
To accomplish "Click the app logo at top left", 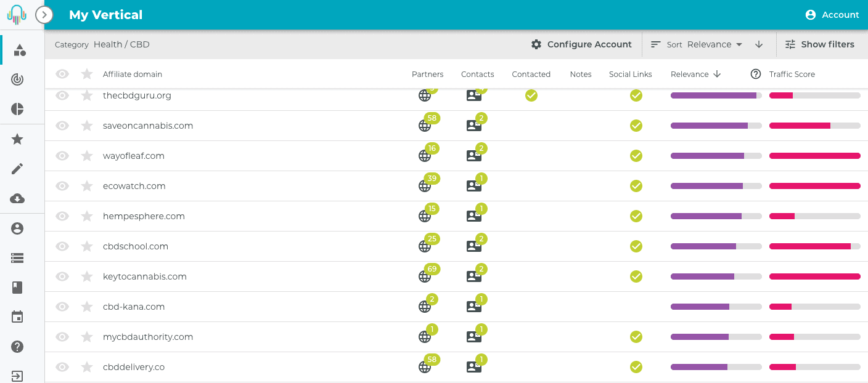I will click(17, 15).
